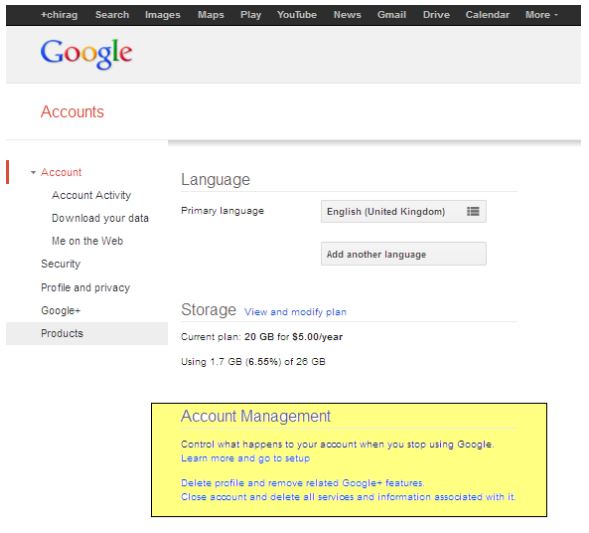The height and width of the screenshot is (533, 589).
Task: Collapse the Account sidebar arrow
Action: [x=33, y=172]
